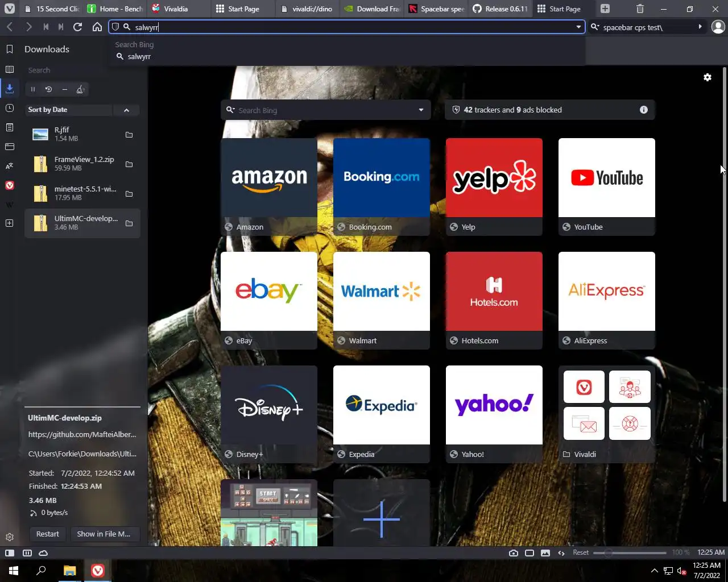Viewport: 728px width, 582px height.
Task: Open the Window panel icon
Action: (10, 147)
